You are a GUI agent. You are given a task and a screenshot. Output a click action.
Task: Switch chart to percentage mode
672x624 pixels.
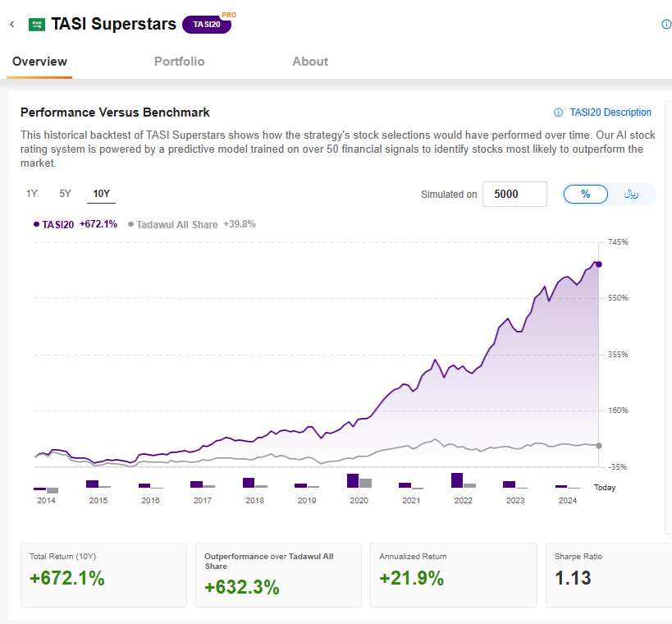click(x=585, y=195)
